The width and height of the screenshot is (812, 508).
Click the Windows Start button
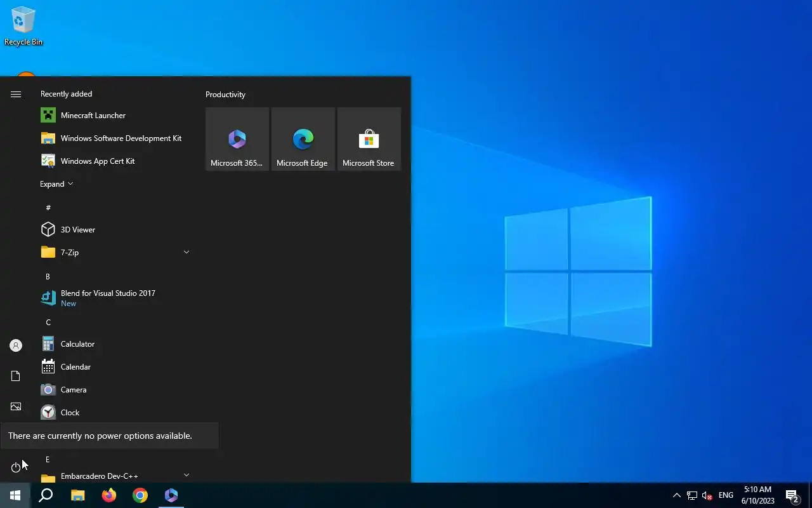(x=15, y=495)
